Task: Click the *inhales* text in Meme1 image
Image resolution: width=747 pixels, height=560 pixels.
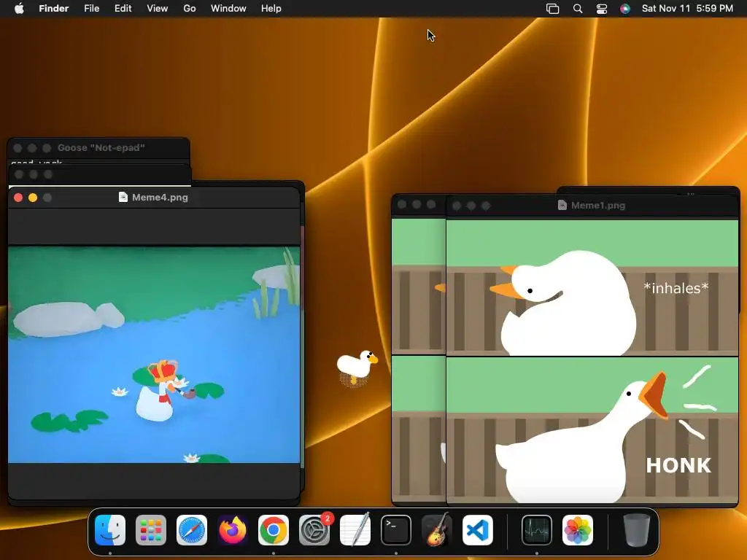Action: [x=676, y=288]
